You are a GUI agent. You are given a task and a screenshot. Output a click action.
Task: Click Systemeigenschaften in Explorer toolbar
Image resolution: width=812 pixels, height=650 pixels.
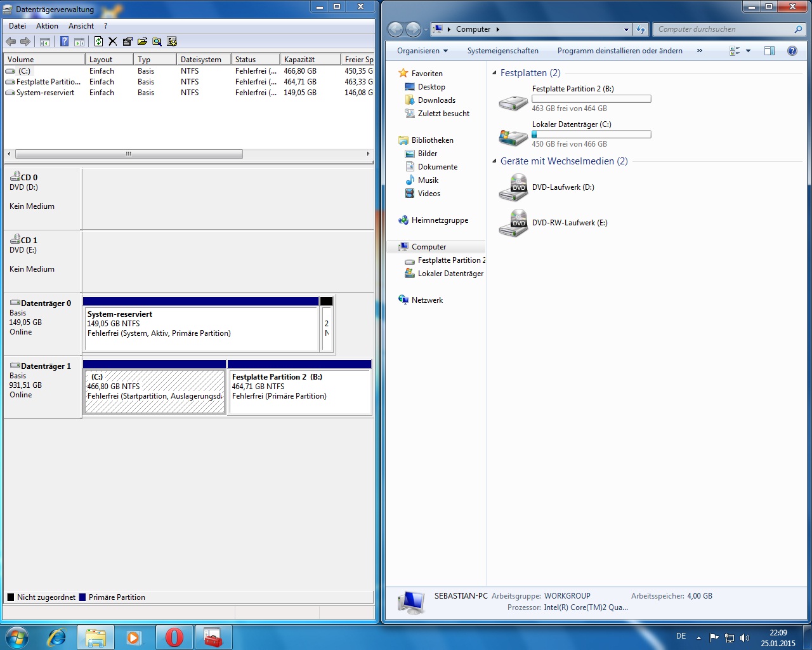pyautogui.click(x=503, y=51)
